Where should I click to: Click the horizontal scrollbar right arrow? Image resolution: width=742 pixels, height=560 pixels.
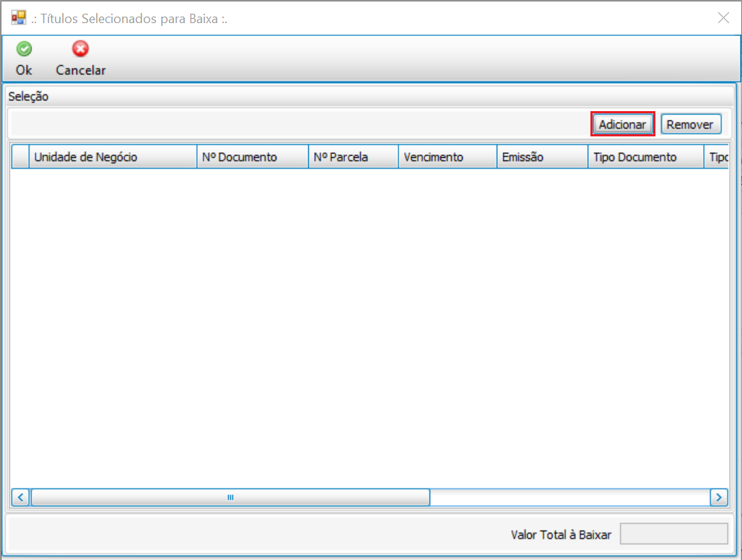click(719, 497)
